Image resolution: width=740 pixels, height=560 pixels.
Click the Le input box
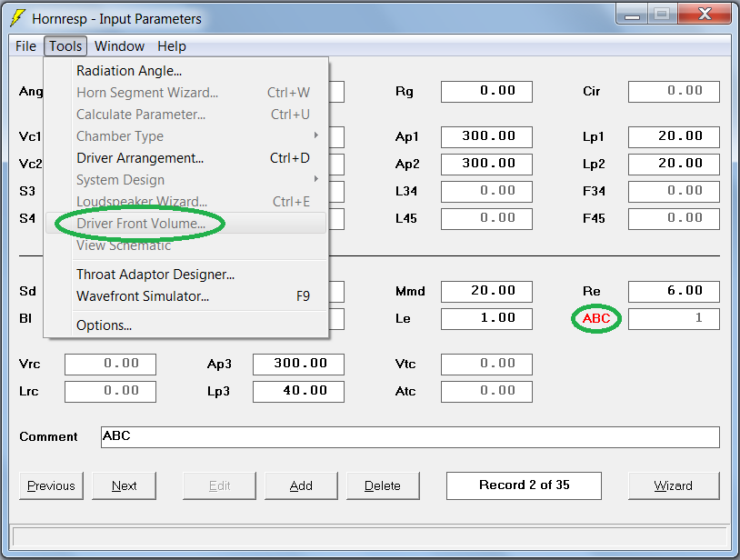[x=486, y=319]
